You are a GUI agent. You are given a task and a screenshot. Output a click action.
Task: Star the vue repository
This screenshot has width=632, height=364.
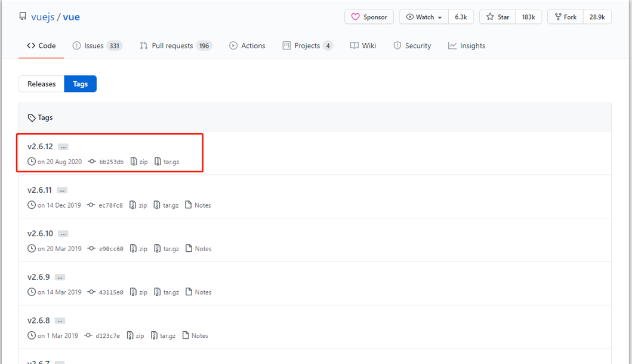coord(497,17)
